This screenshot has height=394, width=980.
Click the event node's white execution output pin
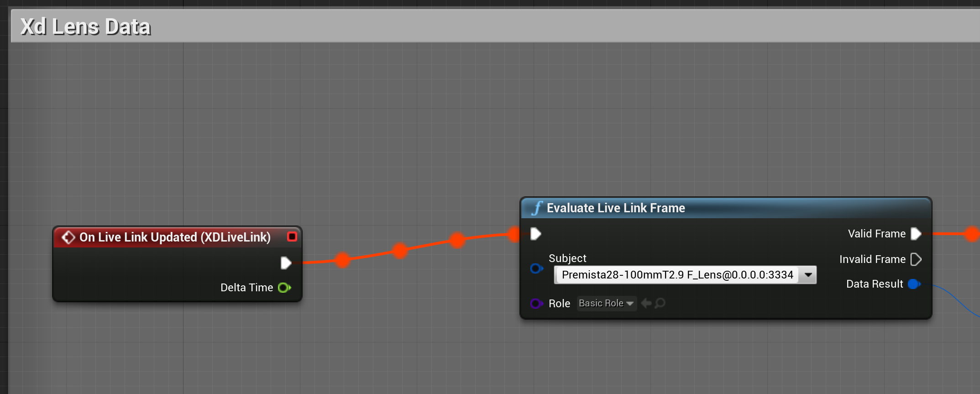pyautogui.click(x=286, y=263)
